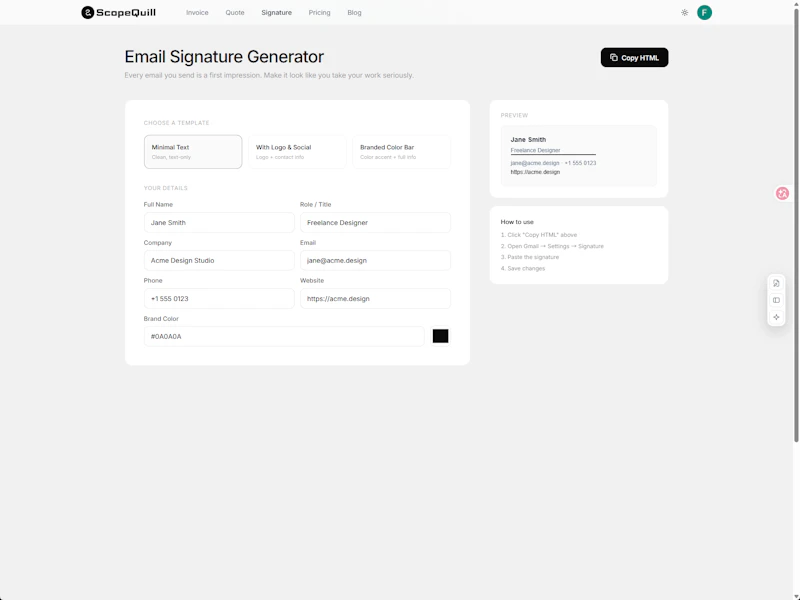Screen dimensions: 800x600
Task: Click the 'Email Signature Generator' heading
Action: point(224,57)
